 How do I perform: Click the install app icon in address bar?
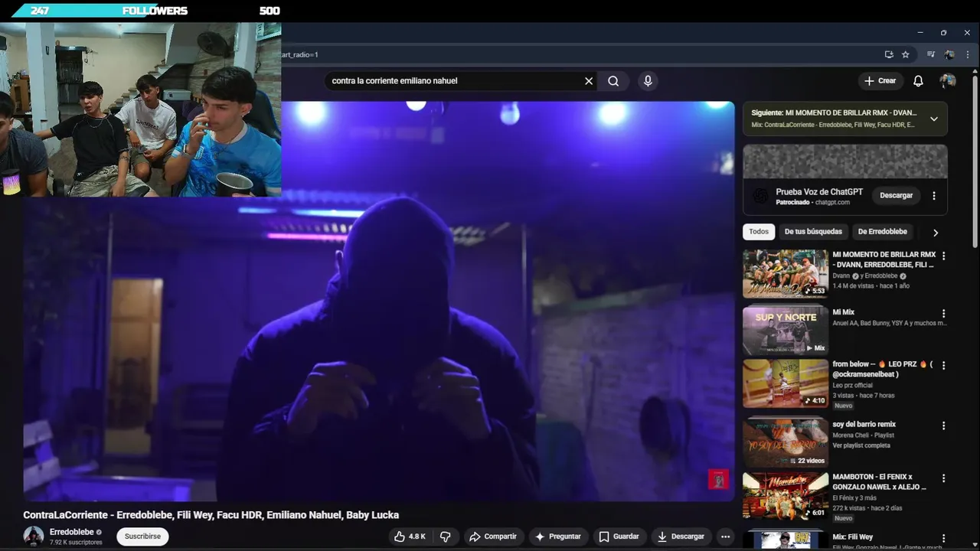click(889, 54)
